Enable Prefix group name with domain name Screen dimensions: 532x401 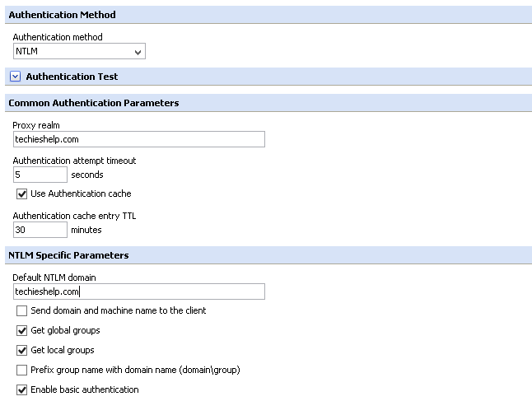[21, 370]
